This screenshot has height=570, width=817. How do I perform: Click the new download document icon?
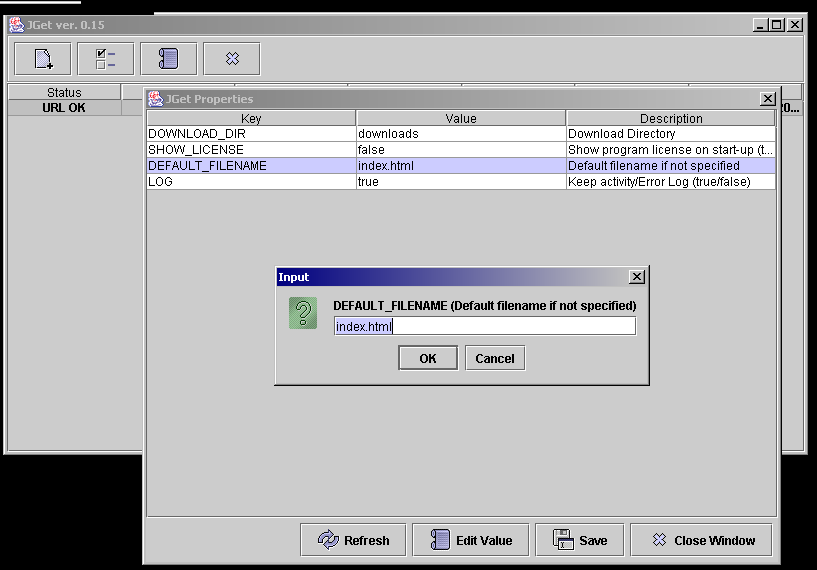click(x=43, y=59)
